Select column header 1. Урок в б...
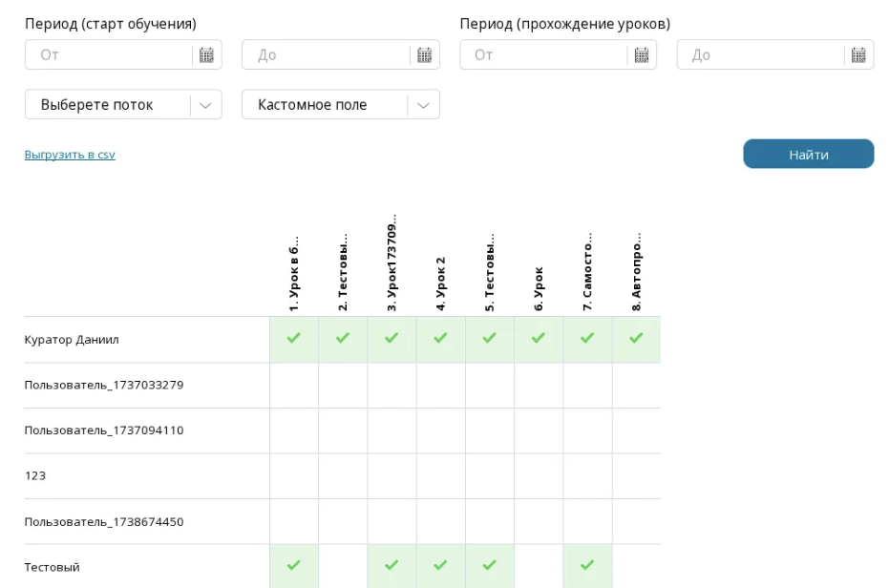This screenshot has height=588, width=889. [294, 273]
